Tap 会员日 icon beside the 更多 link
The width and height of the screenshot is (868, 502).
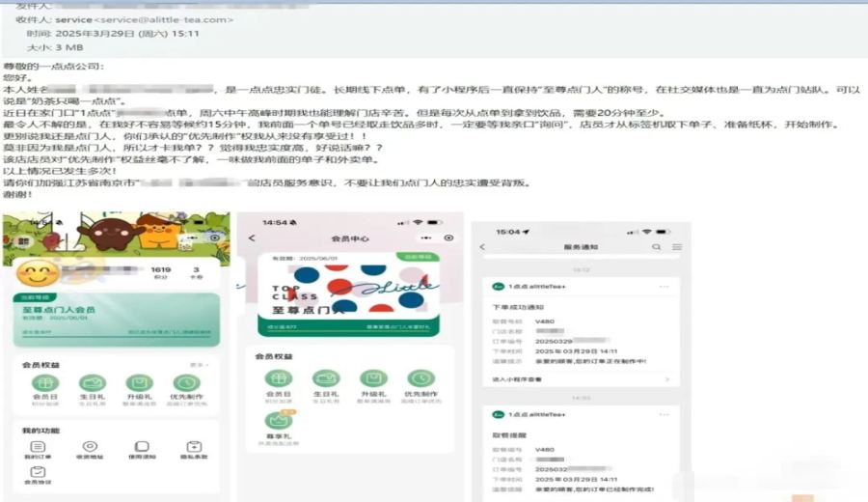pos(45,383)
